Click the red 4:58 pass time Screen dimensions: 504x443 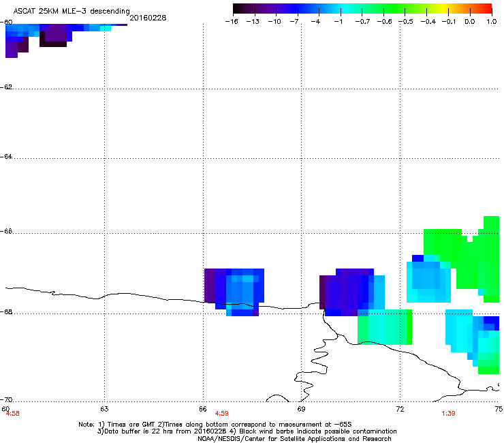[x=12, y=414]
